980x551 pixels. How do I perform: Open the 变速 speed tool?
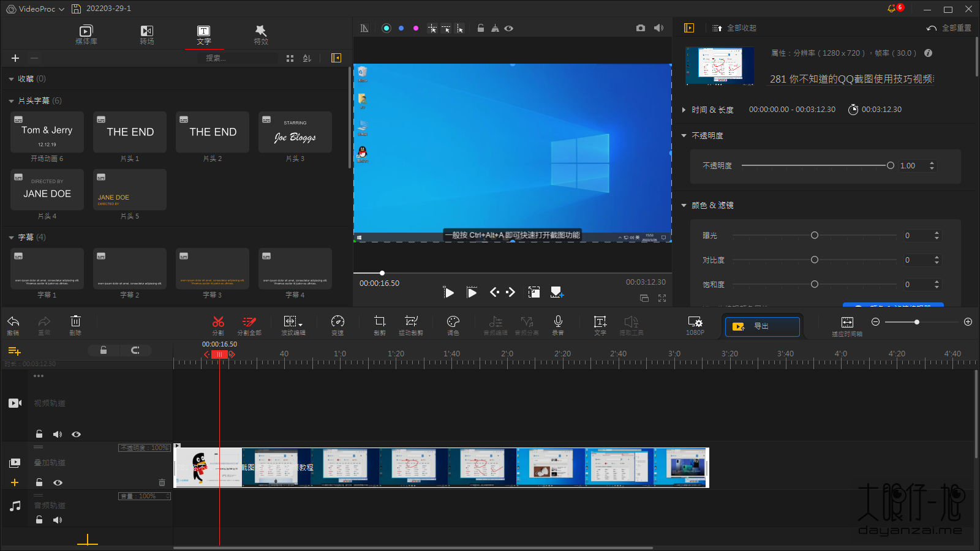pos(337,325)
